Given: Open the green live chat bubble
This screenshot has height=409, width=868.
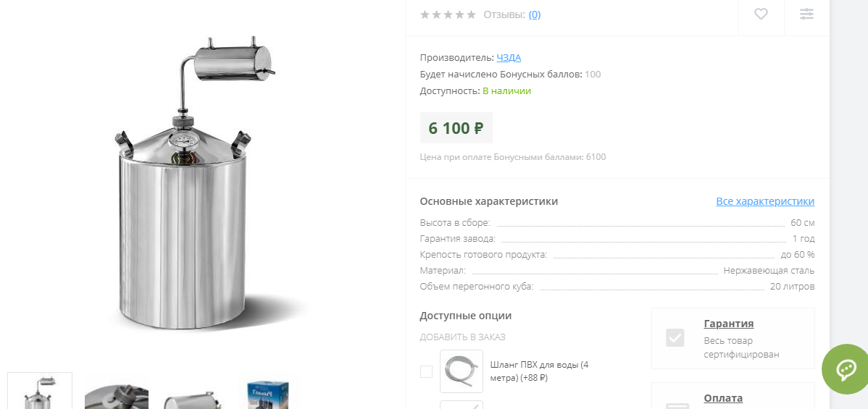Looking at the screenshot, I should [x=846, y=369].
